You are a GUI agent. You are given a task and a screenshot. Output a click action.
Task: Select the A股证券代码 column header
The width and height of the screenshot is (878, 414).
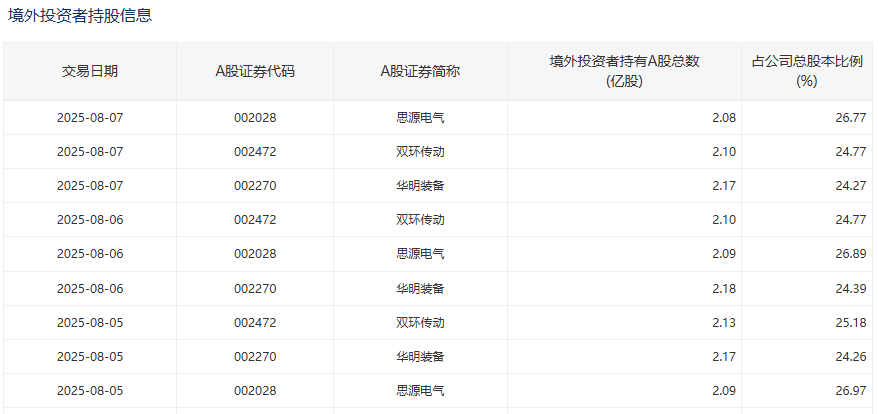[x=255, y=71]
